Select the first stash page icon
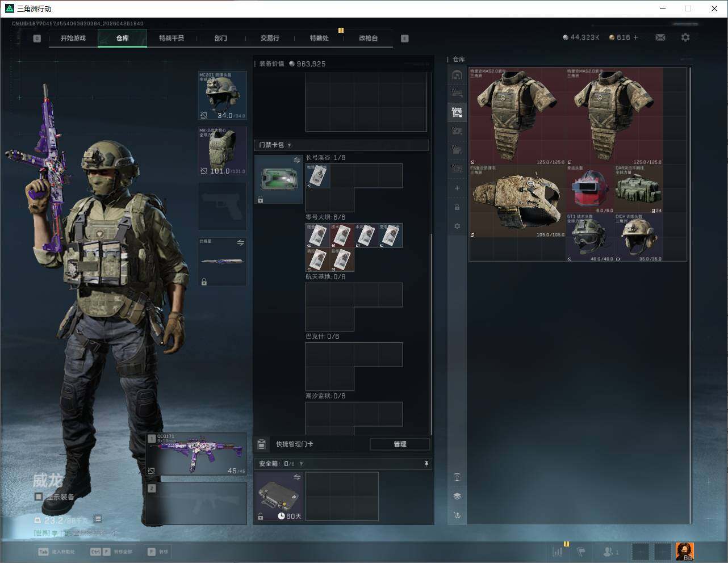The image size is (728, 563). click(x=457, y=75)
